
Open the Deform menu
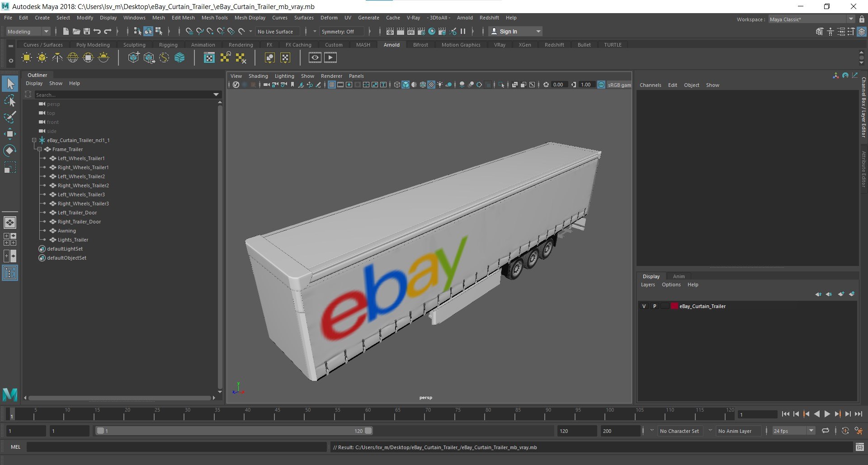pos(329,18)
